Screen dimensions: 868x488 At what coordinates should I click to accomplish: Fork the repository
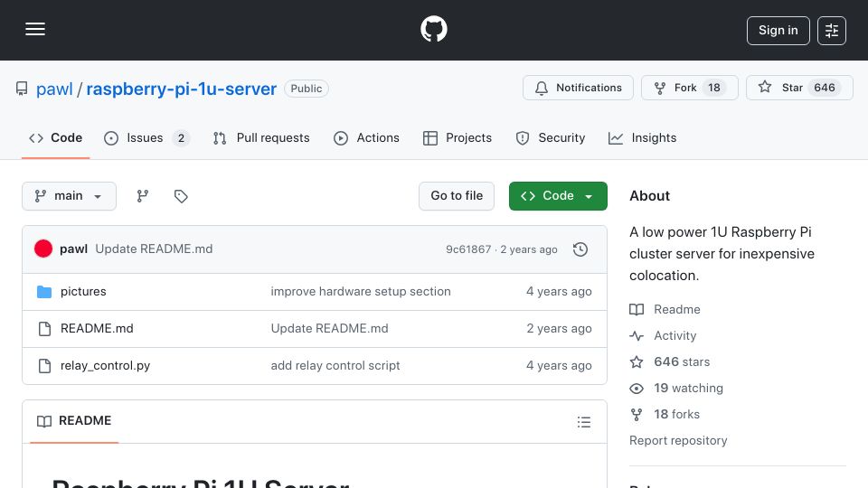689,88
